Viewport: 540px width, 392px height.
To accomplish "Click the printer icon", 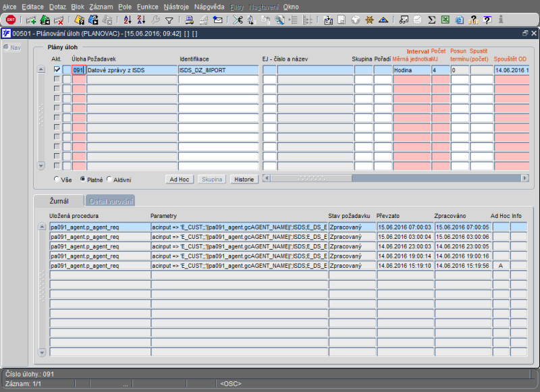I will coord(189,20).
